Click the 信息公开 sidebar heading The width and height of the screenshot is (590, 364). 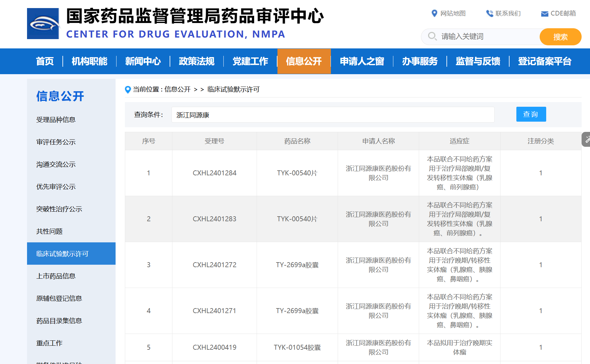tap(60, 96)
